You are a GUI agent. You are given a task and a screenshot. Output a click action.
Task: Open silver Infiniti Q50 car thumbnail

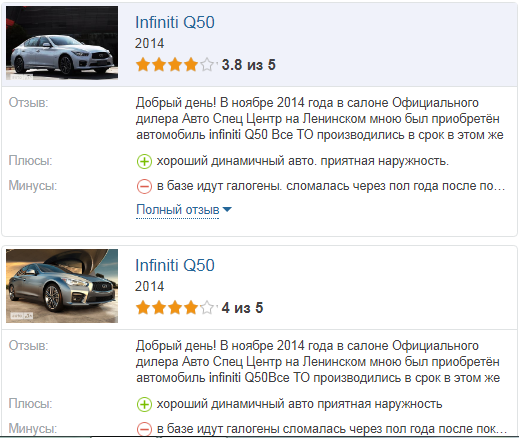62,43
